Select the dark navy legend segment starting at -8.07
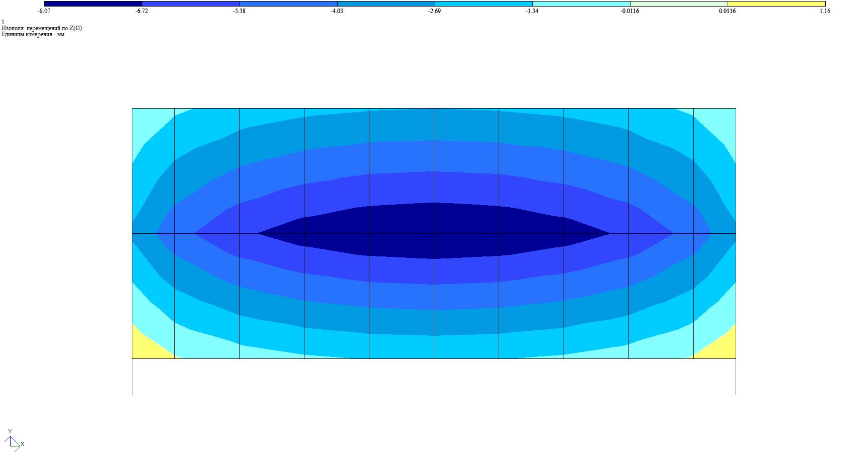Image resolution: width=868 pixels, height=456 pixels. coord(93,4)
